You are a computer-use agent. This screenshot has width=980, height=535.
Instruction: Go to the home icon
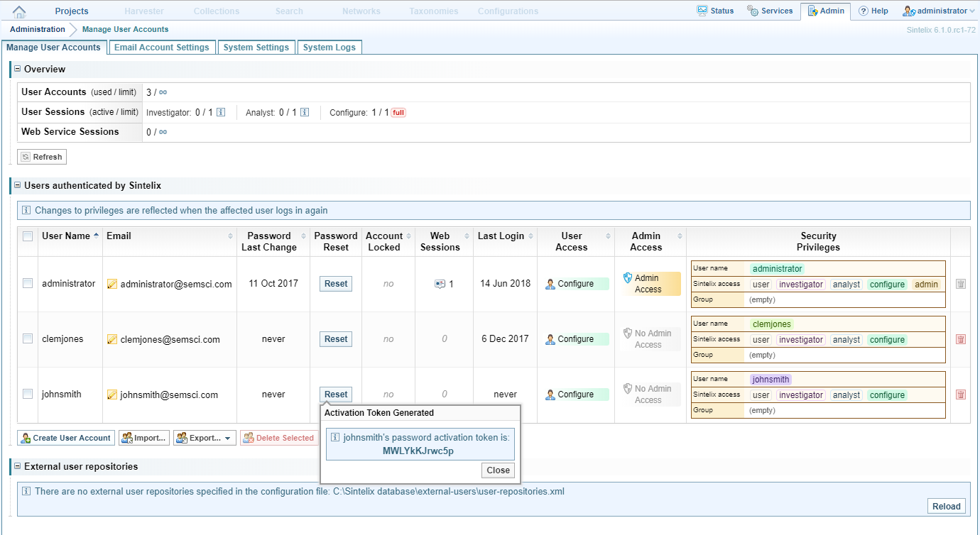pyautogui.click(x=19, y=11)
